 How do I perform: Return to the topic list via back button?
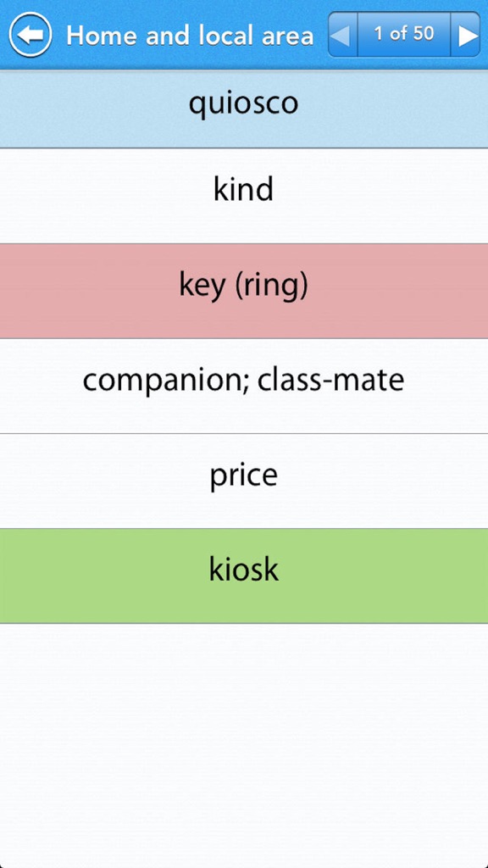30,35
